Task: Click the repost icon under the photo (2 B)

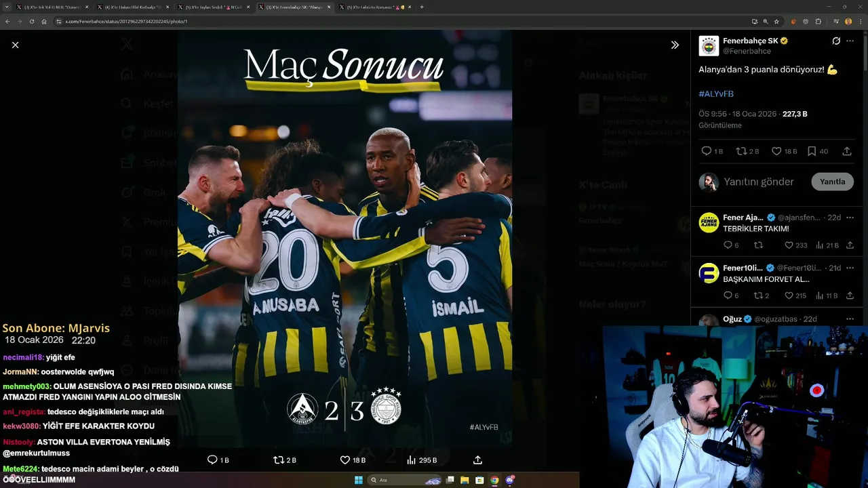Action: 285,460
